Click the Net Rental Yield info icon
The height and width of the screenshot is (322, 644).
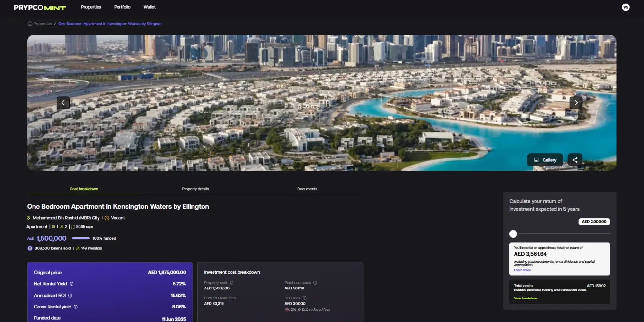(x=71, y=284)
